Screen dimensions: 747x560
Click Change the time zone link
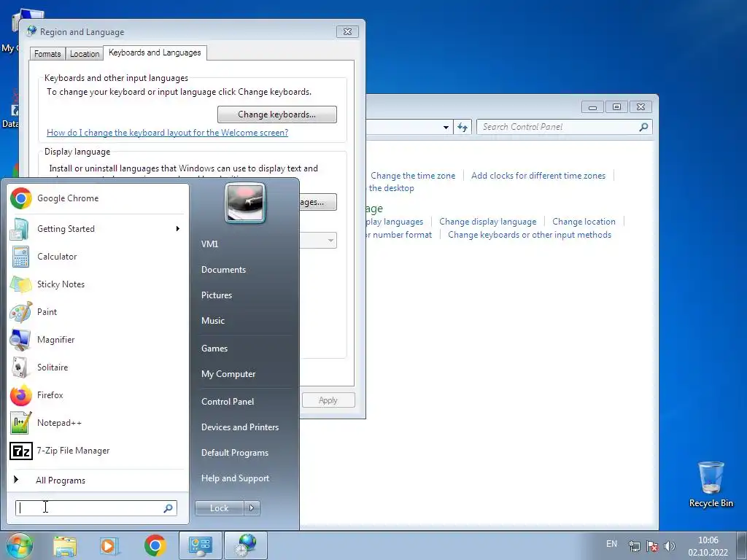tap(413, 176)
